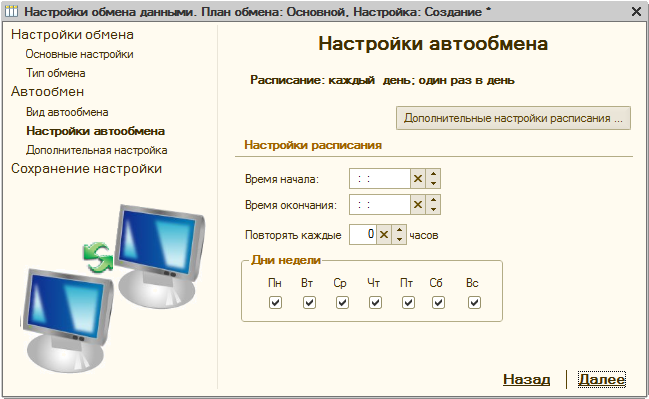Screen dimensions: 649x399
Task: Select Настройки автообмена step in sidebar
Action: [x=96, y=131]
